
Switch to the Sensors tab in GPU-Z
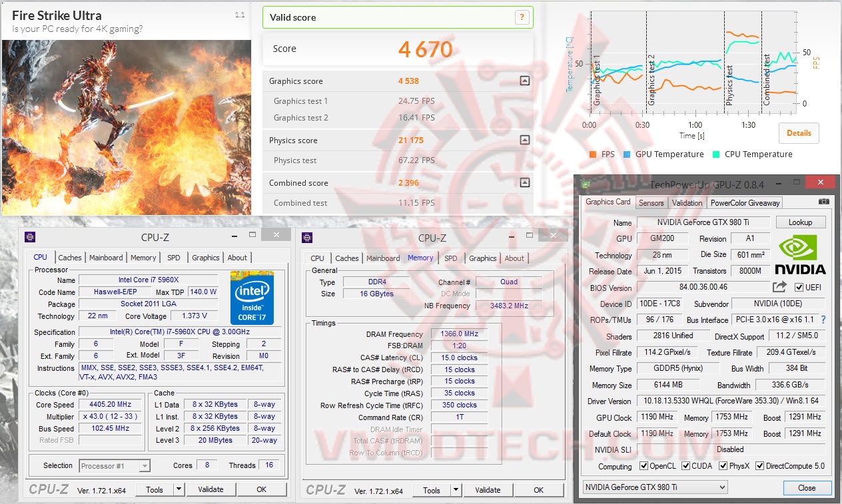click(x=651, y=202)
